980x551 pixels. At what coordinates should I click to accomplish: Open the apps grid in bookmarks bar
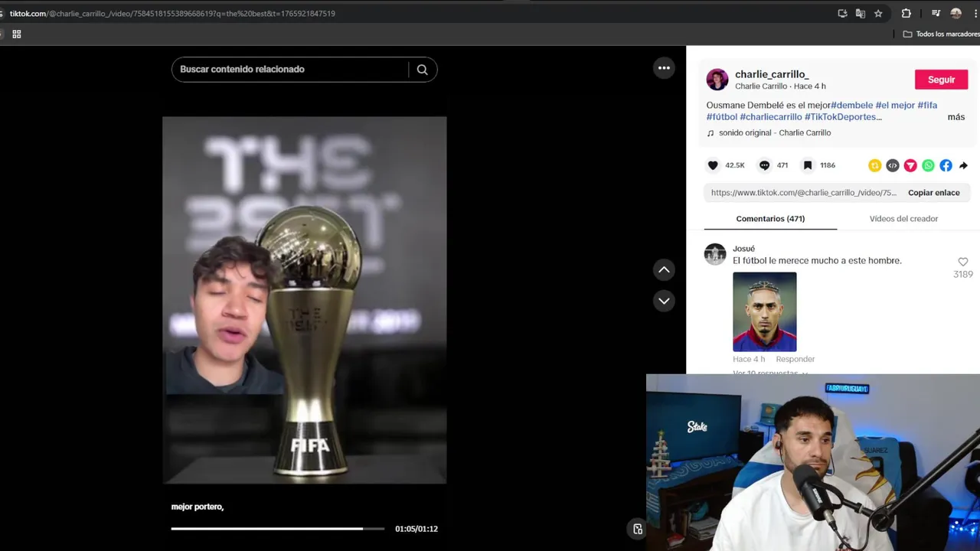coord(17,34)
